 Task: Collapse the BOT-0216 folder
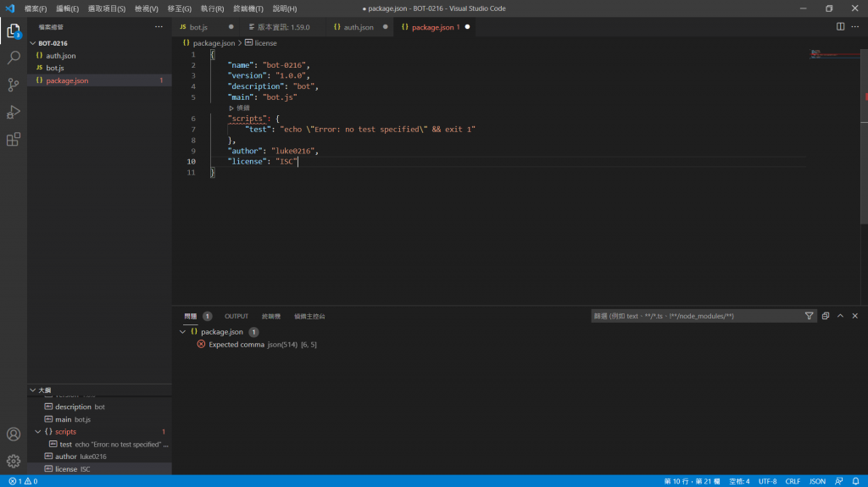click(x=33, y=43)
